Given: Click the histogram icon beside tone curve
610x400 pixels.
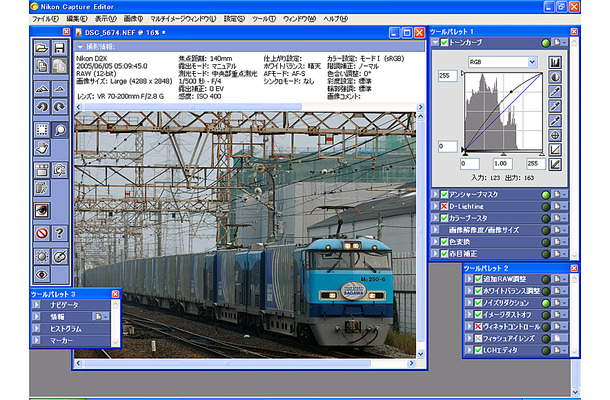Looking at the screenshot, I should [x=555, y=62].
